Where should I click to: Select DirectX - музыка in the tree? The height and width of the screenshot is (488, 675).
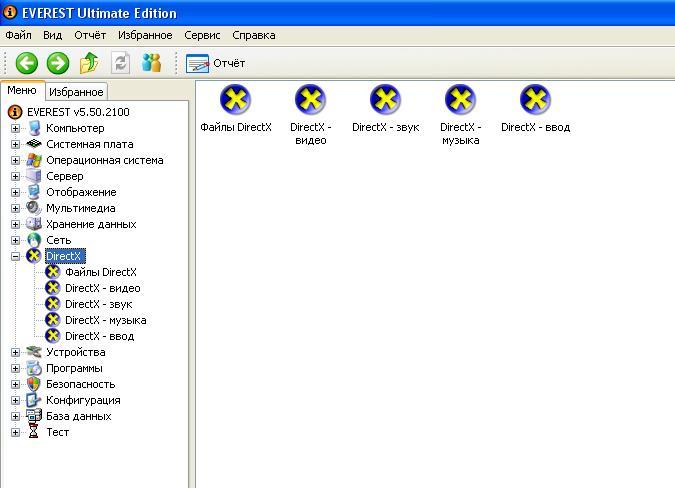click(x=105, y=320)
